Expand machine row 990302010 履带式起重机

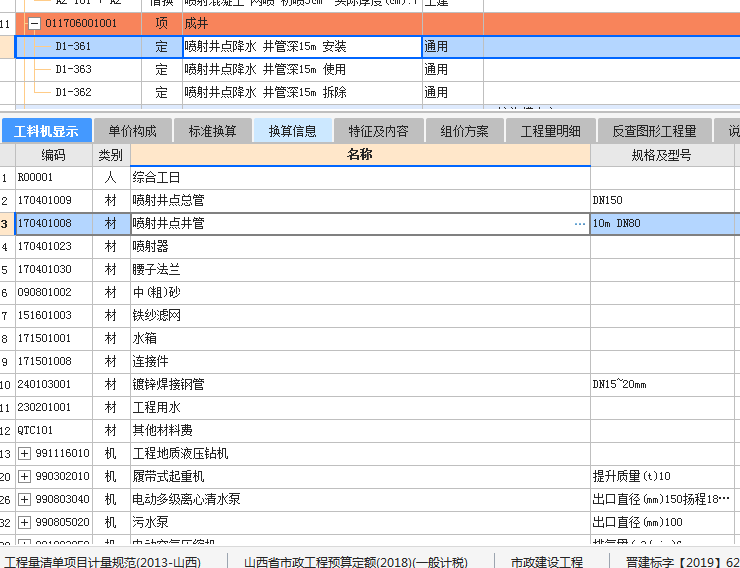pos(24,476)
